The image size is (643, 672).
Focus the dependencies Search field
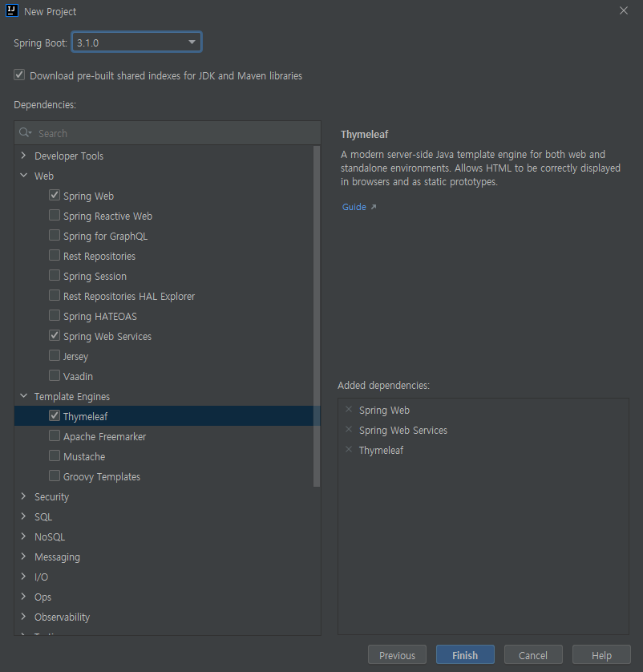click(x=168, y=133)
